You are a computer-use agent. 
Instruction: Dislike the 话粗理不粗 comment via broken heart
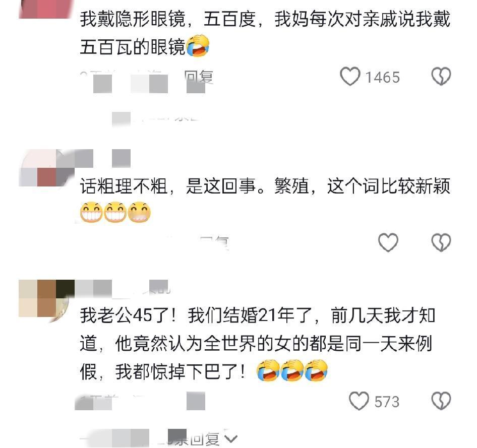pos(441,242)
